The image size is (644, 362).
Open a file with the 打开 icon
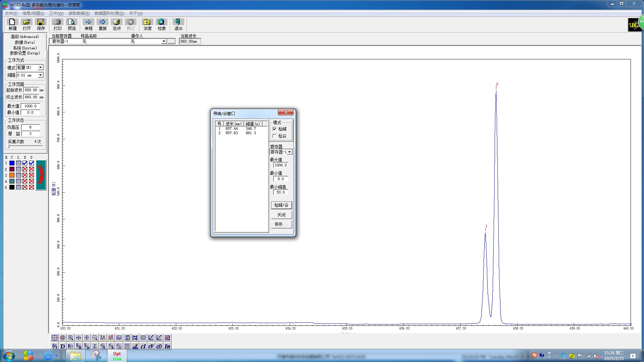pyautogui.click(x=27, y=24)
